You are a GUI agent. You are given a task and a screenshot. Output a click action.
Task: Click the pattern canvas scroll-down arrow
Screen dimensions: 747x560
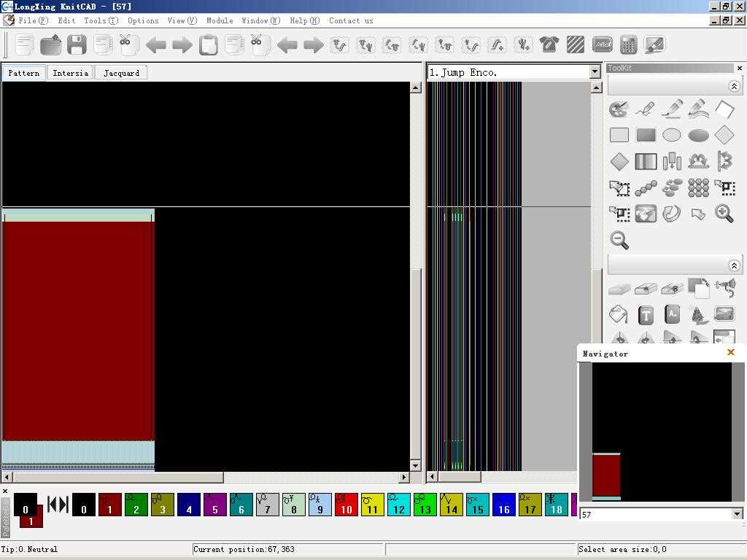click(x=416, y=466)
